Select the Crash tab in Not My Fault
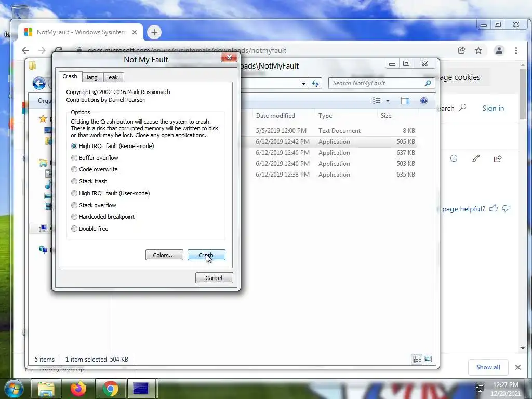Screen dimensions: 532x399 [x=70, y=77]
